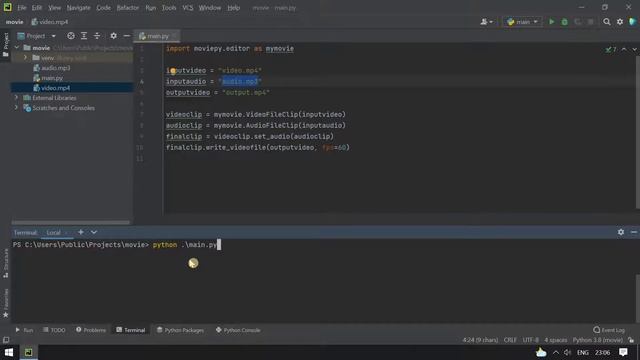640x360 pixels.
Task: Open the Run menu
Action: coord(151,8)
